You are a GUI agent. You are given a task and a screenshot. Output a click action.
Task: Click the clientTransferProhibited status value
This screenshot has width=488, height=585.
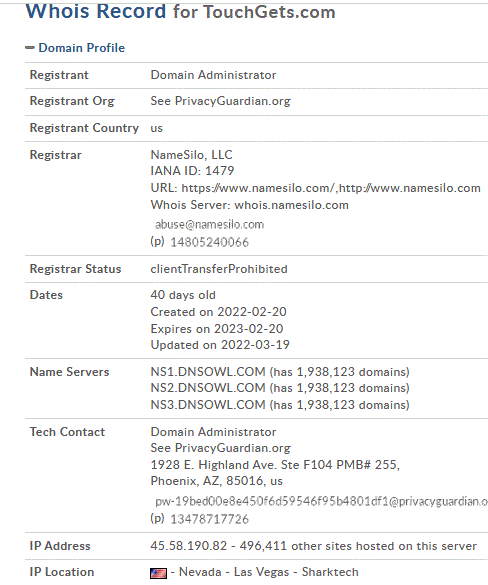[219, 269]
